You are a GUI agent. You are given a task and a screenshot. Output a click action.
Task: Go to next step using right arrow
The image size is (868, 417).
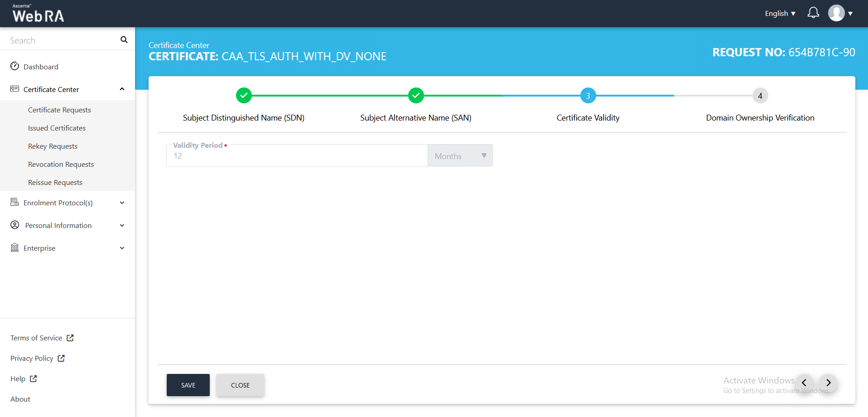[x=828, y=383]
